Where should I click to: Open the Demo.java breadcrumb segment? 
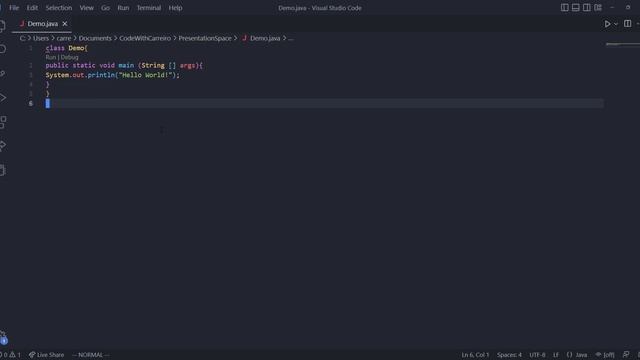point(265,38)
